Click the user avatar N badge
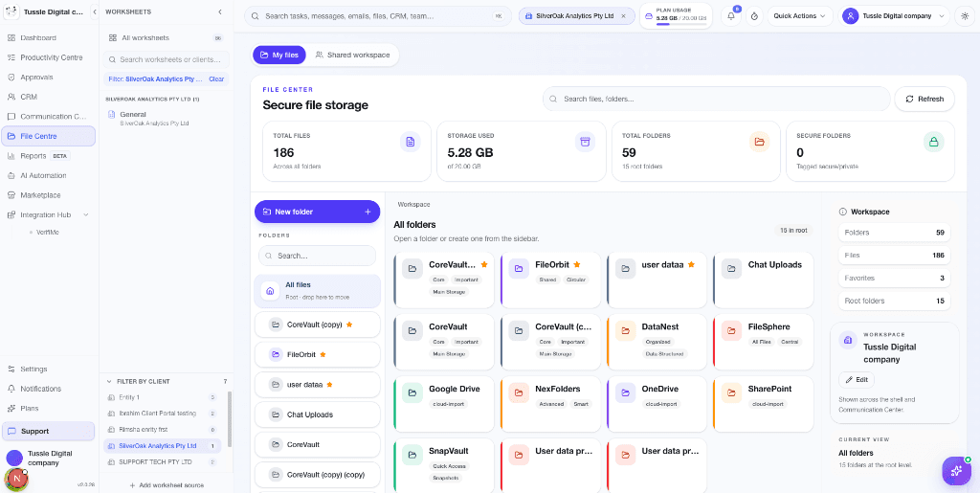Viewport: 980px width, 493px height. [16, 479]
